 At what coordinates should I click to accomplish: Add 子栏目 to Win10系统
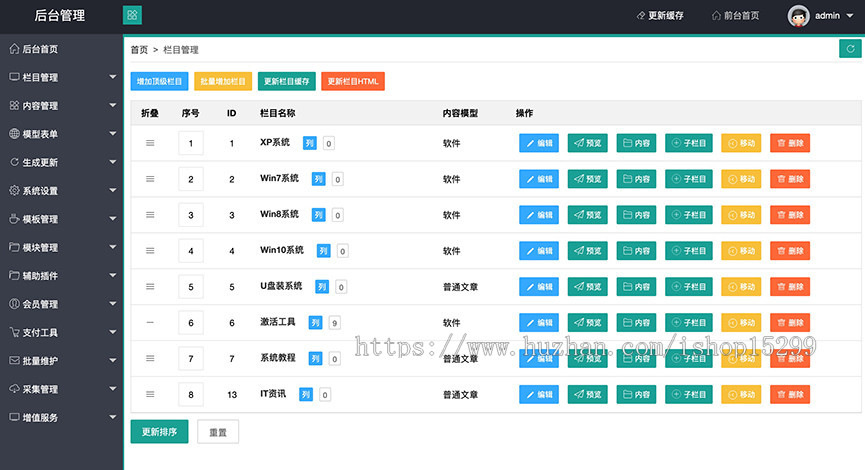[689, 250]
